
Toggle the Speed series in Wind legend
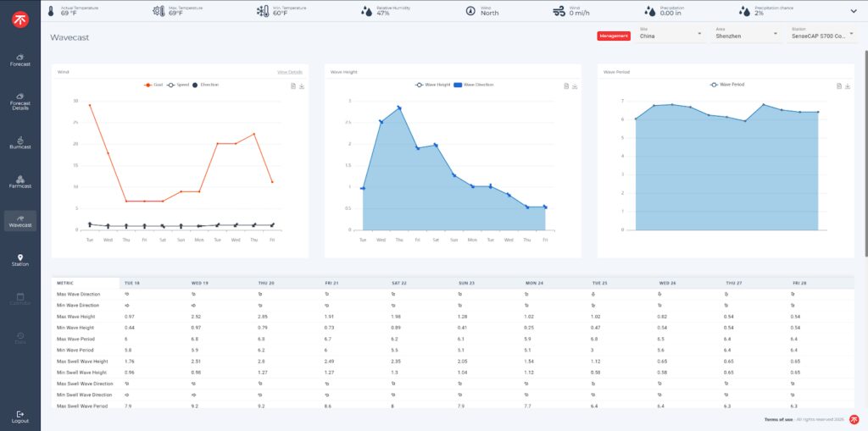[176, 85]
